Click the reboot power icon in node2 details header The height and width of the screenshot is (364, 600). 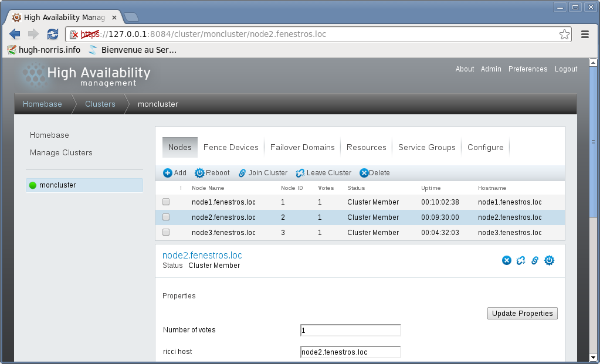(549, 260)
